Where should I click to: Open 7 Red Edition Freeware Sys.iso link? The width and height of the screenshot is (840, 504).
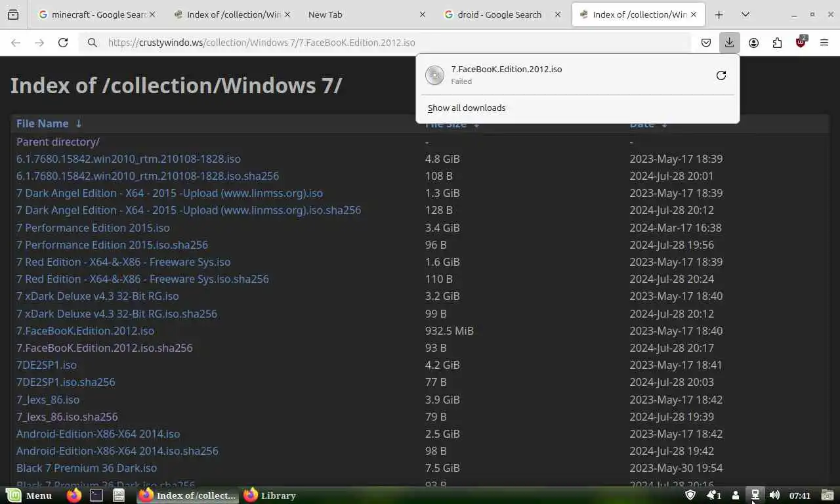pos(123,262)
